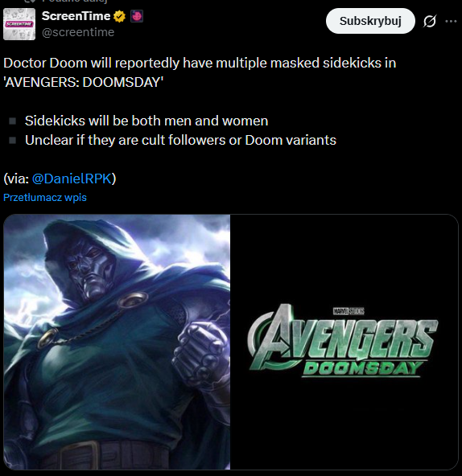Open the ScreenTime display name link
Image resolution: width=462 pixels, height=476 pixels.
(76, 16)
